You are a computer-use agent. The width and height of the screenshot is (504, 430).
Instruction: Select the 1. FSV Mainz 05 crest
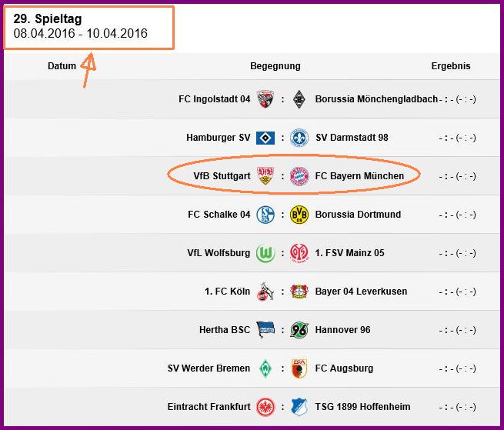[299, 253]
